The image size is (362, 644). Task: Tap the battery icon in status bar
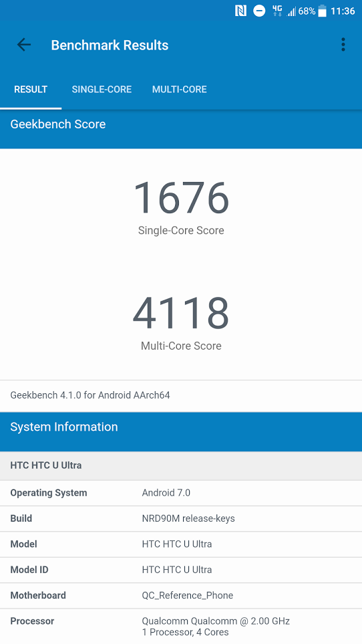[322, 11]
